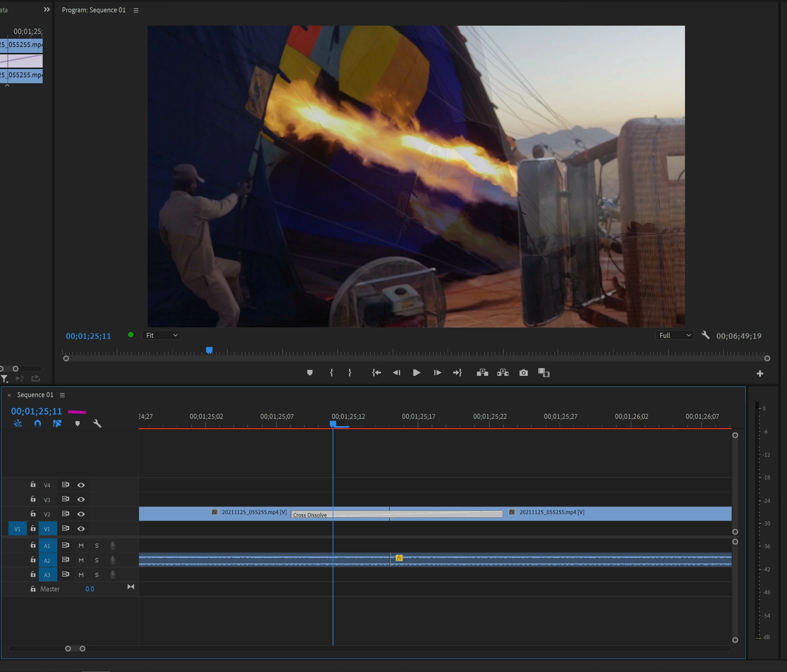Open Timeline Display Settings wrench
787x672 pixels.
[97, 423]
